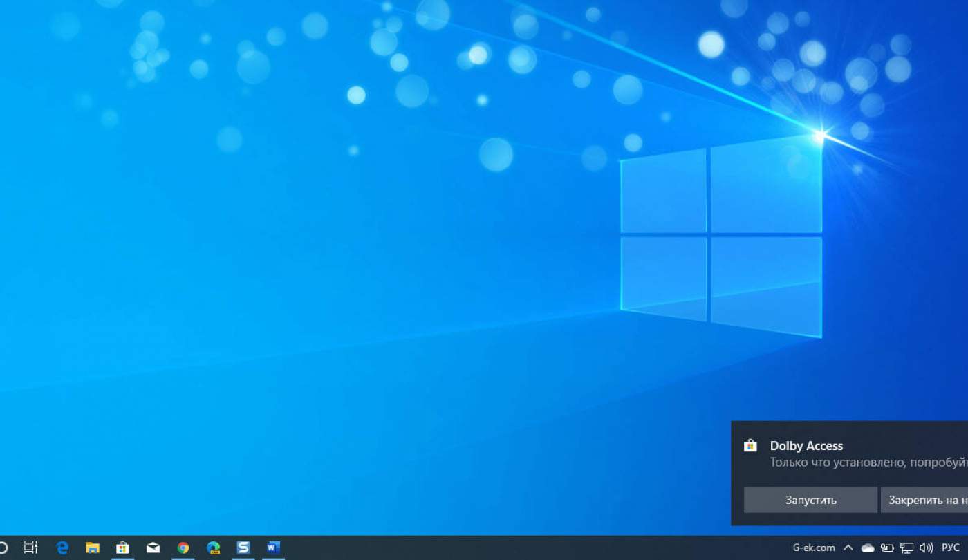Viewport: 968px width, 560px height.
Task: Switch to Microsoft Word in taskbar
Action: (273, 548)
